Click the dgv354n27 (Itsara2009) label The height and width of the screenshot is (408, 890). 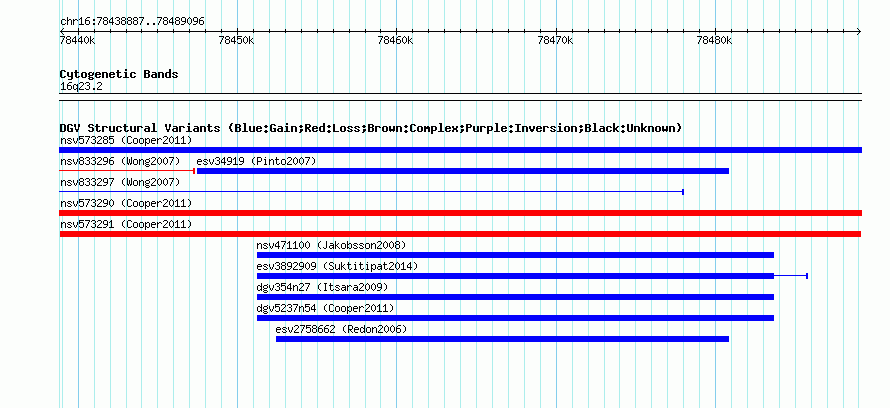[x=322, y=287]
